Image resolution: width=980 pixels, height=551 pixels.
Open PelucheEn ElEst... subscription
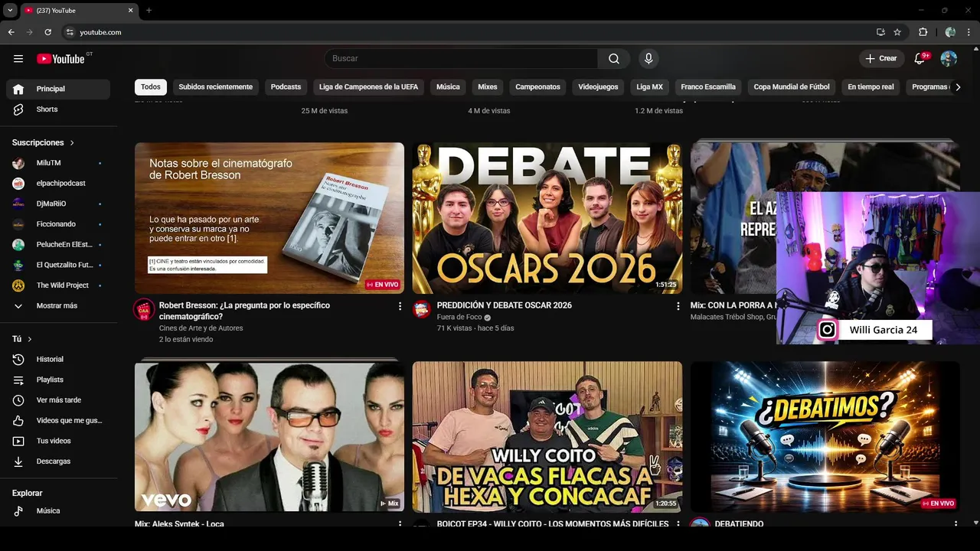point(58,245)
